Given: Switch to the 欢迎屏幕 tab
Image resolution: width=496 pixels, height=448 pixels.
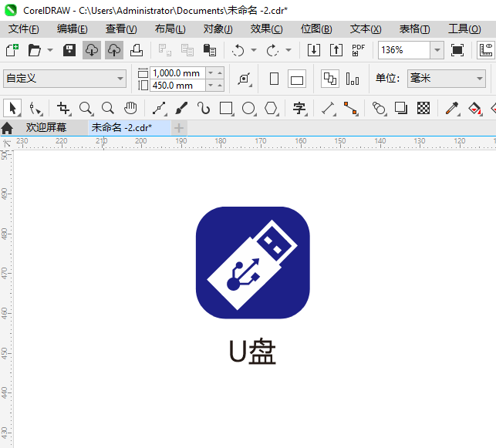Looking at the screenshot, I should pos(46,127).
